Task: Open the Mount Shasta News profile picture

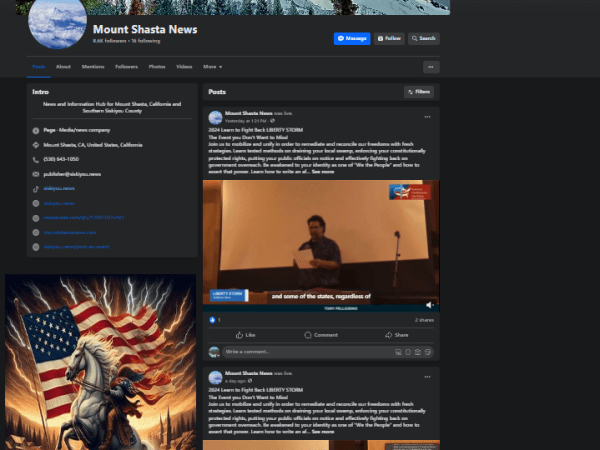Action: click(57, 22)
